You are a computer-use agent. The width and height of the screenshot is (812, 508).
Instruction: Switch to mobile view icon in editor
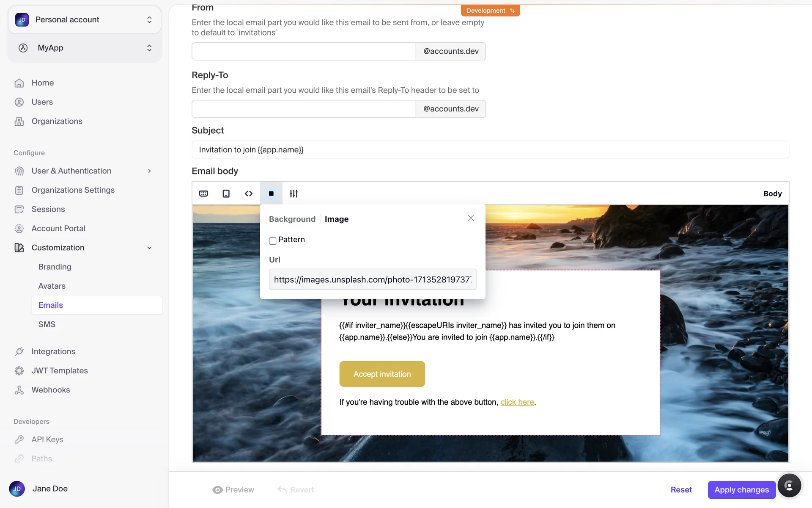tap(226, 193)
